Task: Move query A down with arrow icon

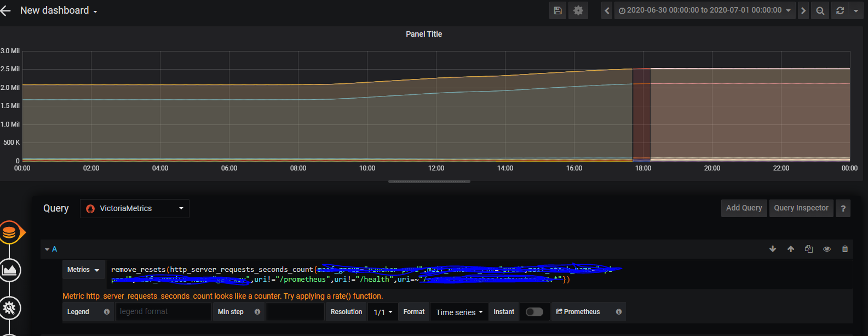Action: (x=773, y=249)
